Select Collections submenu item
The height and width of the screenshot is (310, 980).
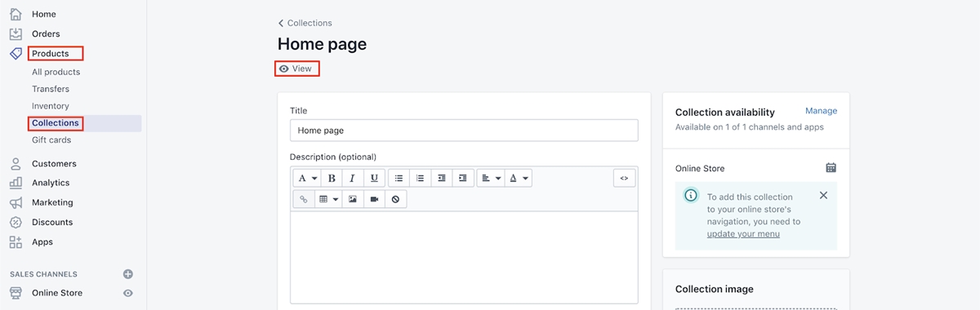pos(56,123)
